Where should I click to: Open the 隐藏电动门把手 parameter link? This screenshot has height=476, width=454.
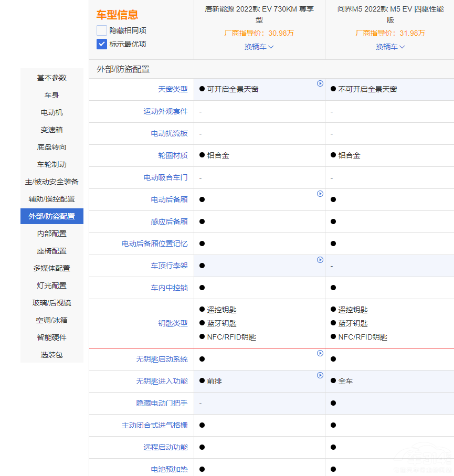point(162,403)
